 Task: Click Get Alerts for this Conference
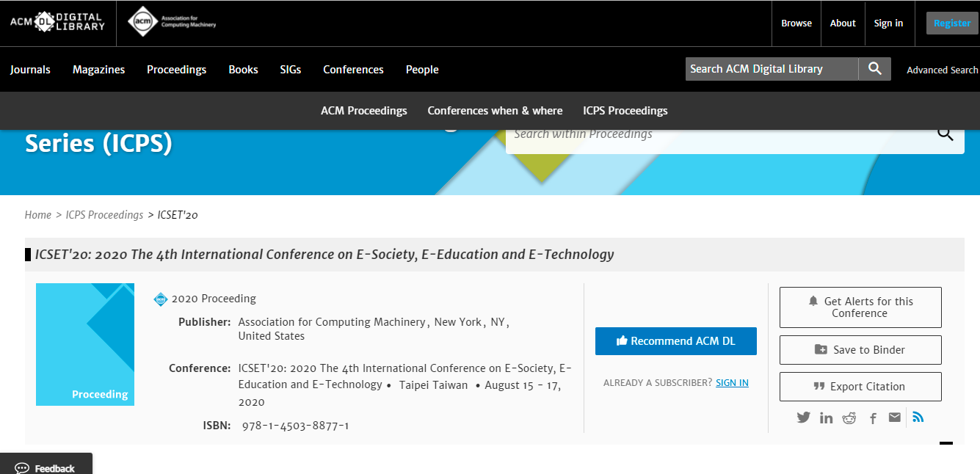click(860, 307)
